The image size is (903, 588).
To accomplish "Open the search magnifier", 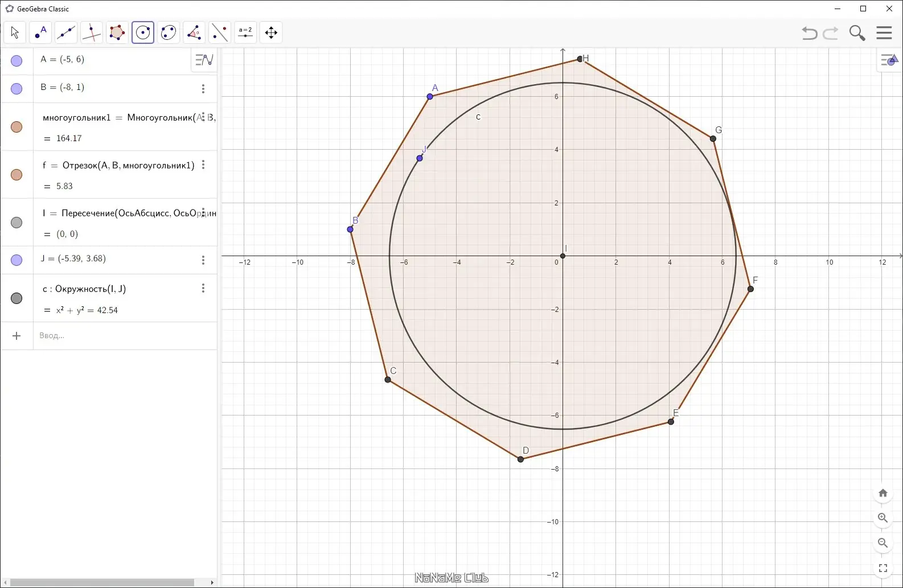I will click(x=857, y=33).
